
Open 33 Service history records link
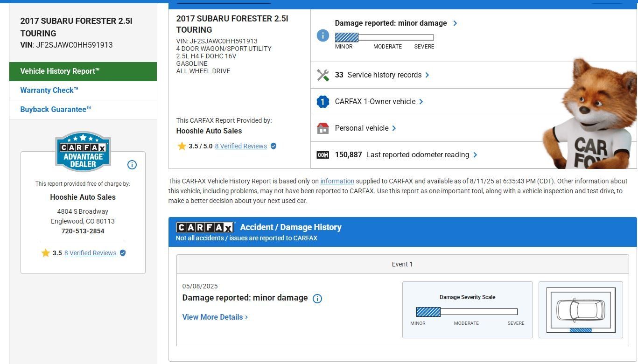(x=378, y=75)
